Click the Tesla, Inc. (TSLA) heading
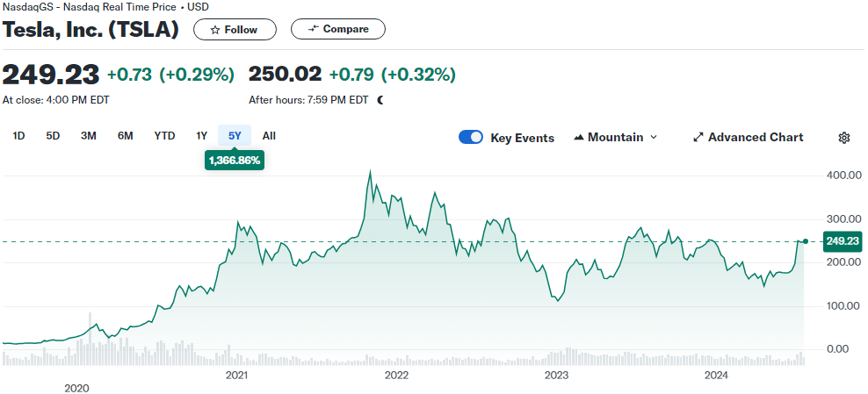This screenshot has height=394, width=868. click(90, 29)
